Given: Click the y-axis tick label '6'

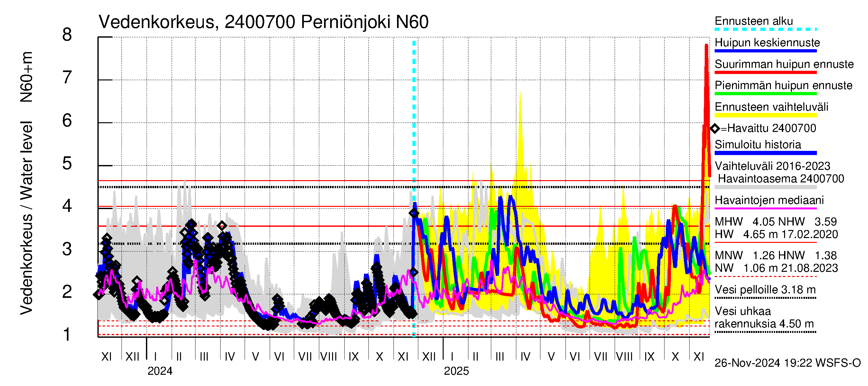Looking at the screenshot, I should [x=67, y=120].
